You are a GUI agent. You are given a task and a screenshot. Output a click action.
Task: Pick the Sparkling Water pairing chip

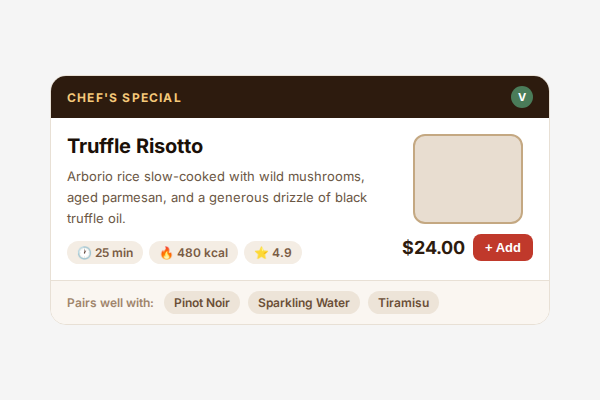304,303
